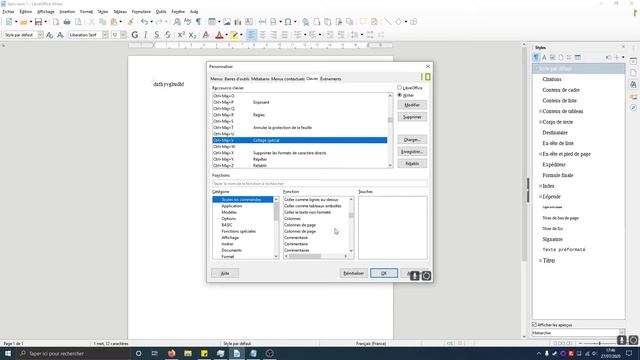
Task: Open the Outils menu
Action: tap(161, 12)
